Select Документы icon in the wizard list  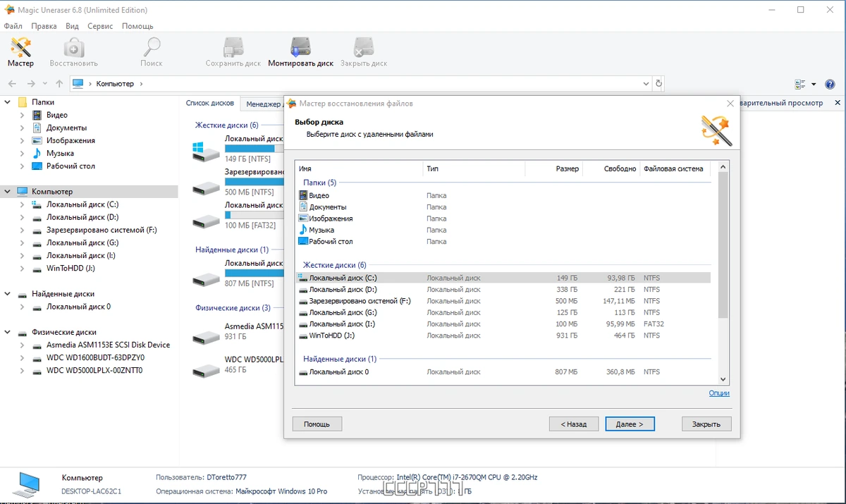point(303,207)
